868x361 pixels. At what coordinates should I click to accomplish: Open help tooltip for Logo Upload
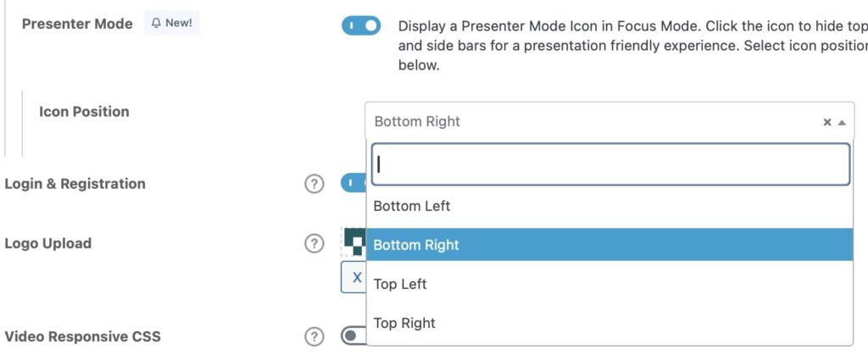(314, 243)
